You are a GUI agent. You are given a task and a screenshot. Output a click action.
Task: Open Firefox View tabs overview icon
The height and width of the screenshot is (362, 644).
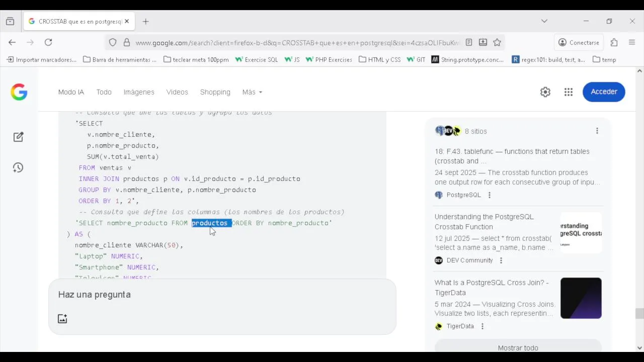[10, 22]
